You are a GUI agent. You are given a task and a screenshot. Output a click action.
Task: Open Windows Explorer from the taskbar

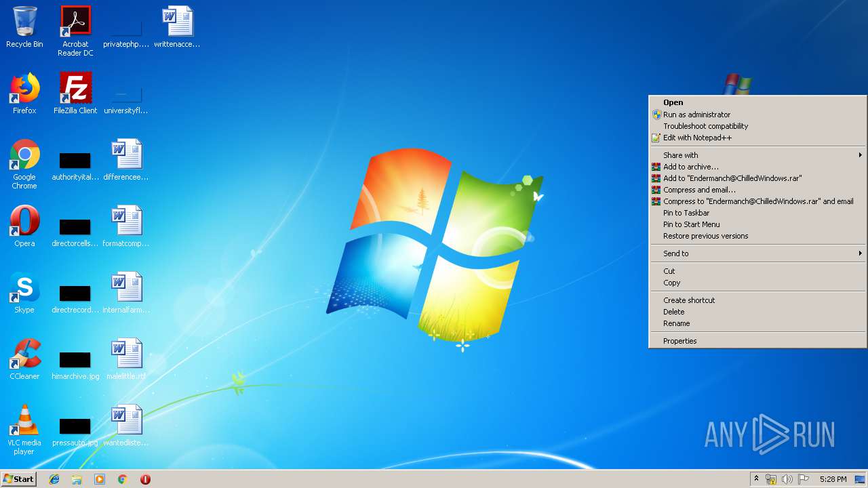(77, 479)
